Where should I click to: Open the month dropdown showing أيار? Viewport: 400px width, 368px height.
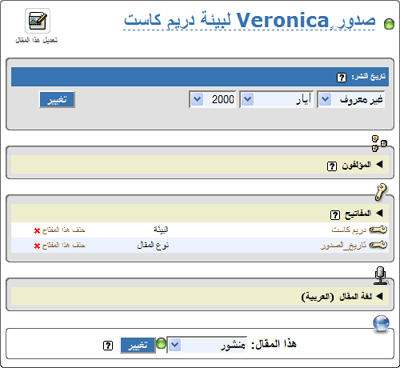[x=276, y=99]
